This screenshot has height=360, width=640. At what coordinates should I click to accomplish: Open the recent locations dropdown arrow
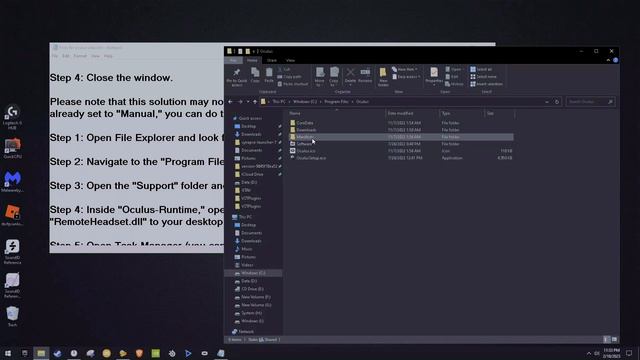coord(248,102)
